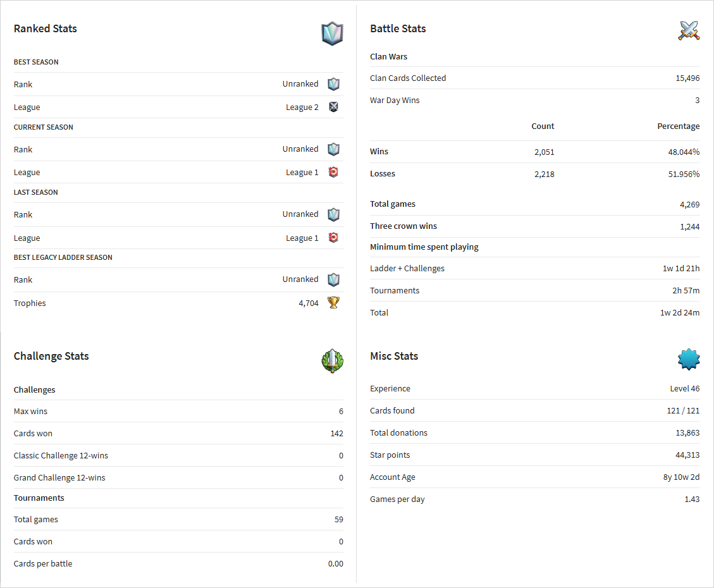Click the shield icon in Last Season Rank
The image size is (714, 588).
click(x=333, y=214)
